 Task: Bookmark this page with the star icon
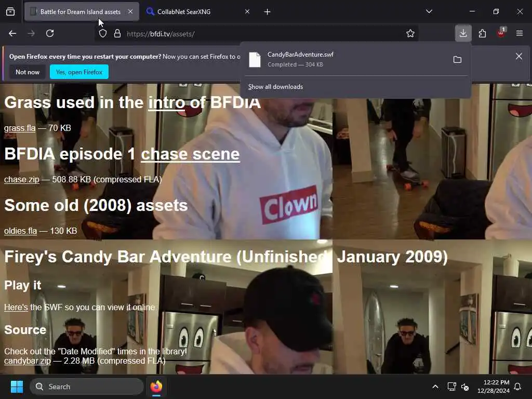pos(410,33)
